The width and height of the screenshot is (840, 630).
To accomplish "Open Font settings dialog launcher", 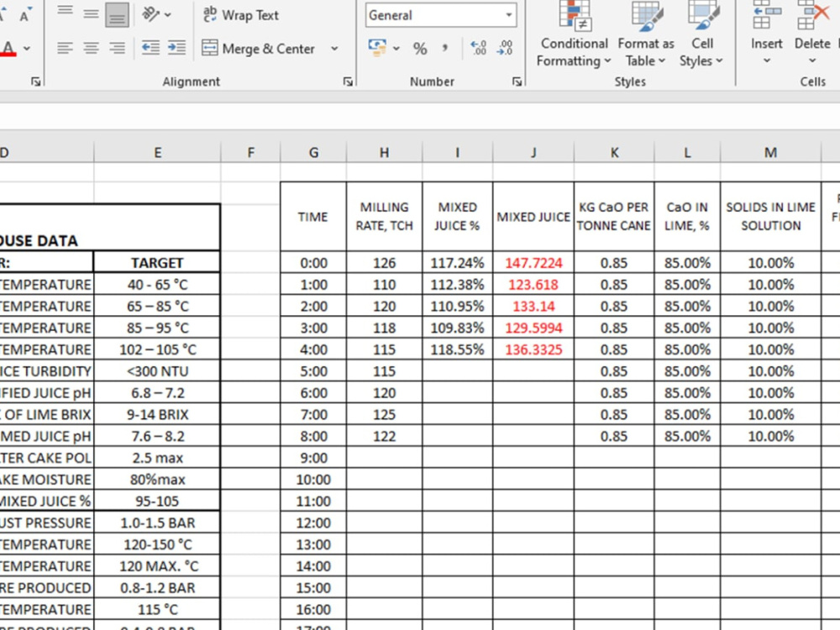I will coord(35,81).
